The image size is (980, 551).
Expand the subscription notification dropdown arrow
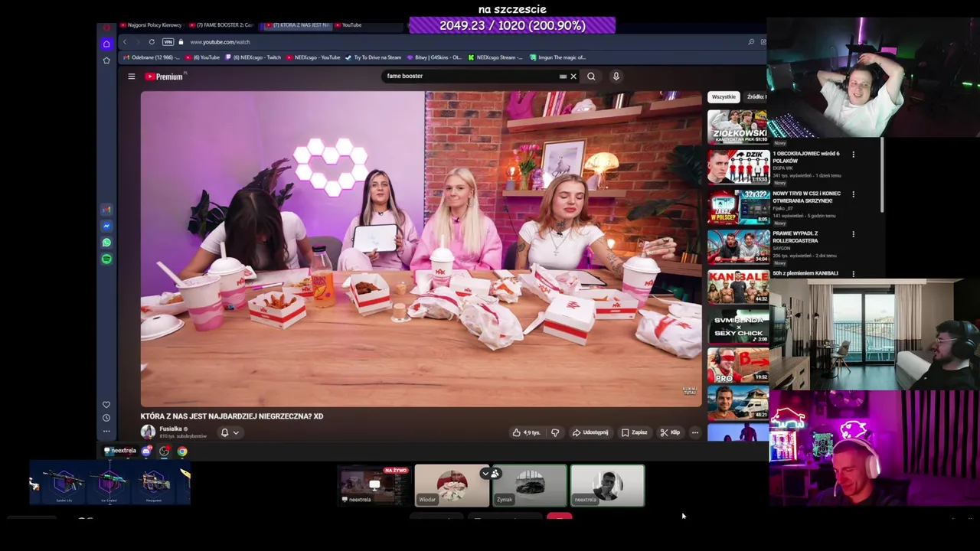tap(236, 433)
